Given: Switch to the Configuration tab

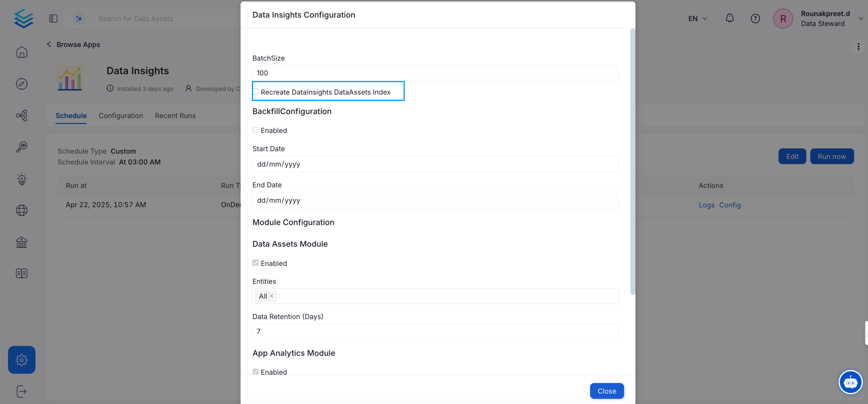Looking at the screenshot, I should tap(121, 116).
